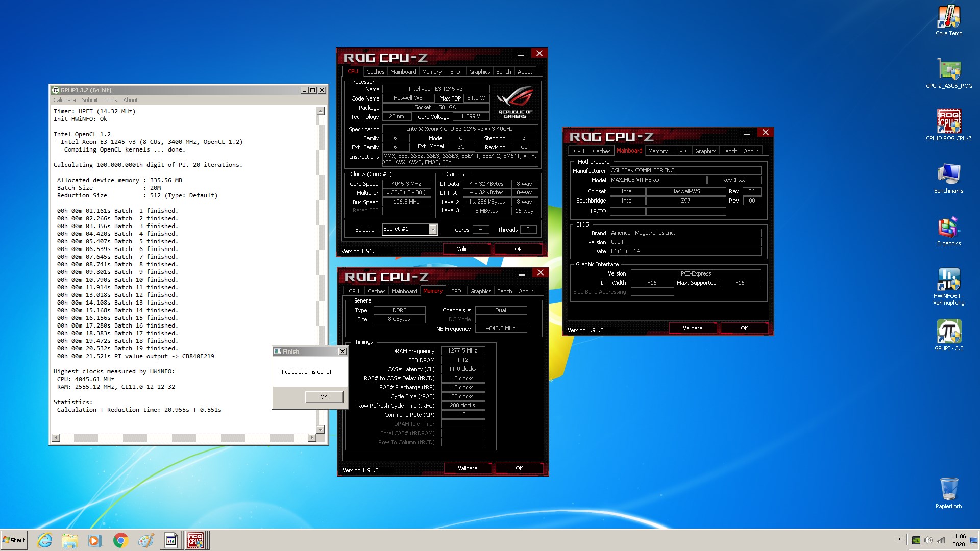Viewport: 980px width, 551px height.
Task: Open the GPU-Z_ASUS_ROG desktop shortcut
Action: (948, 73)
